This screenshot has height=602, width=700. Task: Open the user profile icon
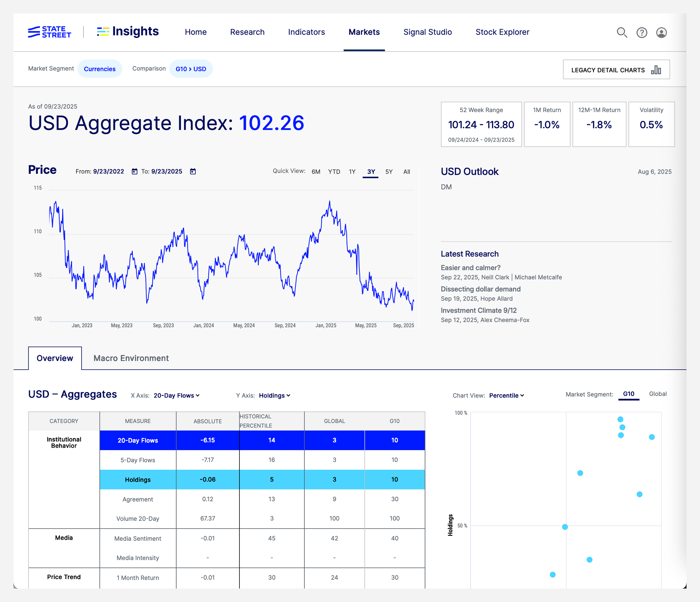click(x=661, y=33)
